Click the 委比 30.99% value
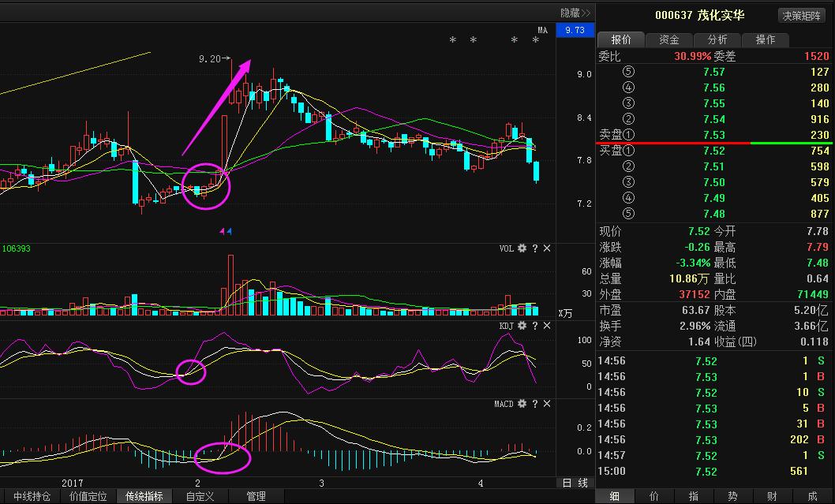 693,56
